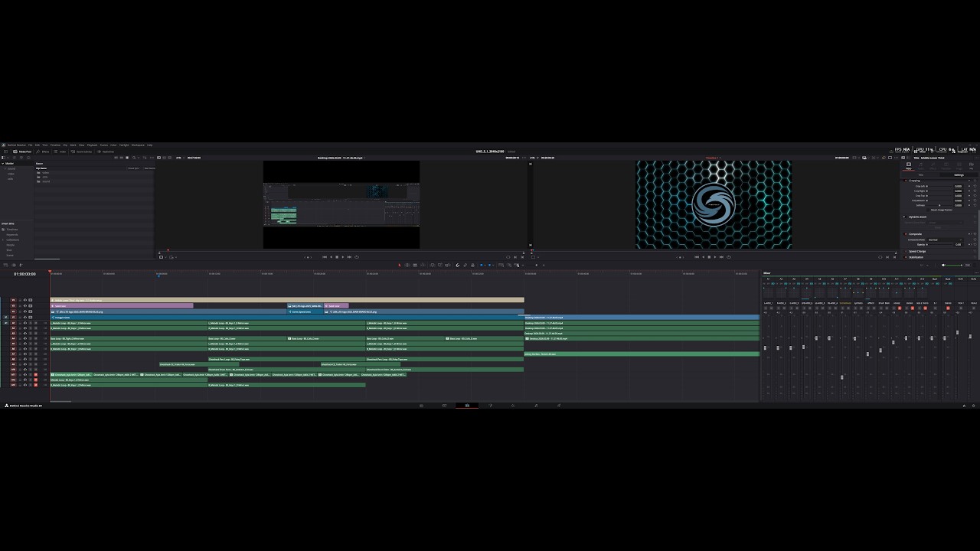
Task: Switch Inspector to the Video tab
Action: [x=909, y=165]
